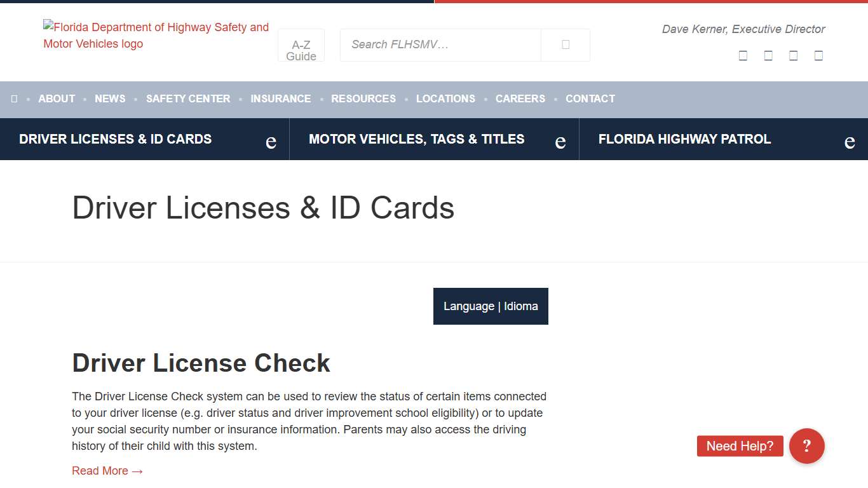Open the INSURANCE menu item
The height and width of the screenshot is (488, 868).
tap(281, 98)
